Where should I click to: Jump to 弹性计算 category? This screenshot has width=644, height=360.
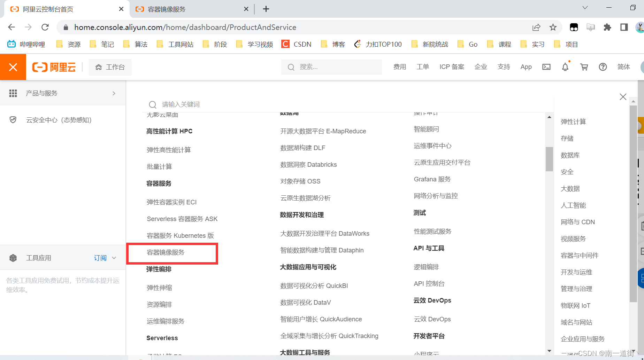(x=573, y=122)
